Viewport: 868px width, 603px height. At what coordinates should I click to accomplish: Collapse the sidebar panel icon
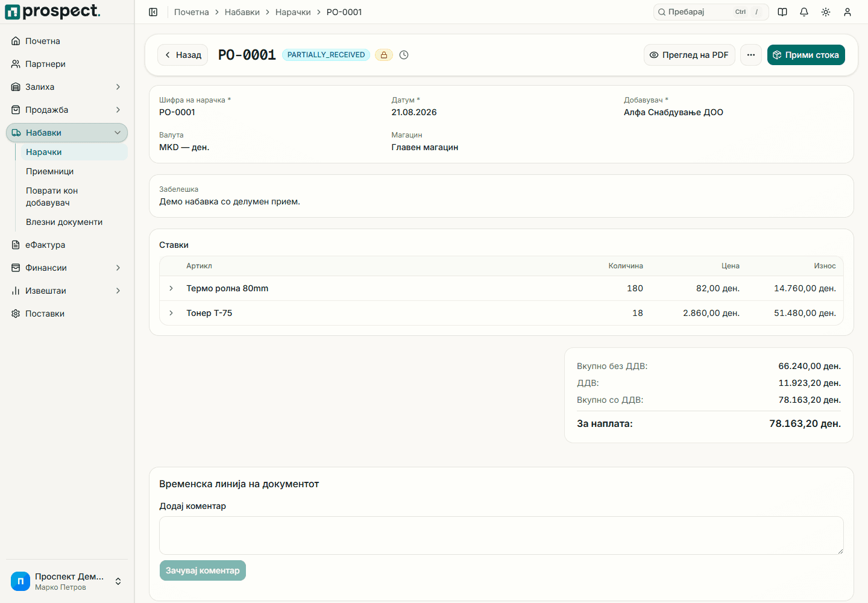pos(153,12)
